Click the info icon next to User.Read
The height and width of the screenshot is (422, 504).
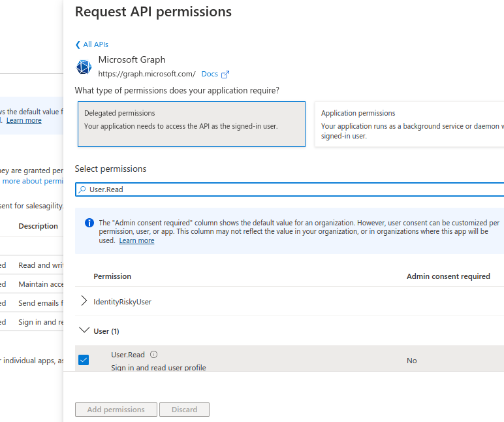[x=154, y=355]
